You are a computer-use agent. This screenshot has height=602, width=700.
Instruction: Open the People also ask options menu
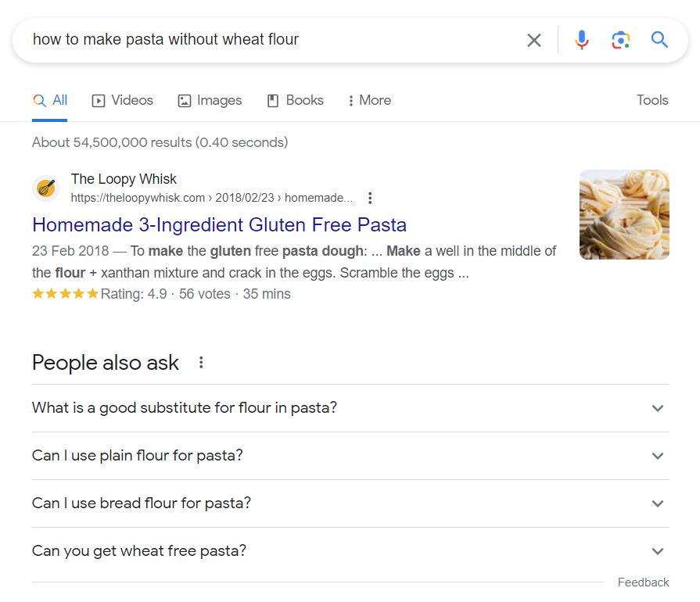point(201,362)
